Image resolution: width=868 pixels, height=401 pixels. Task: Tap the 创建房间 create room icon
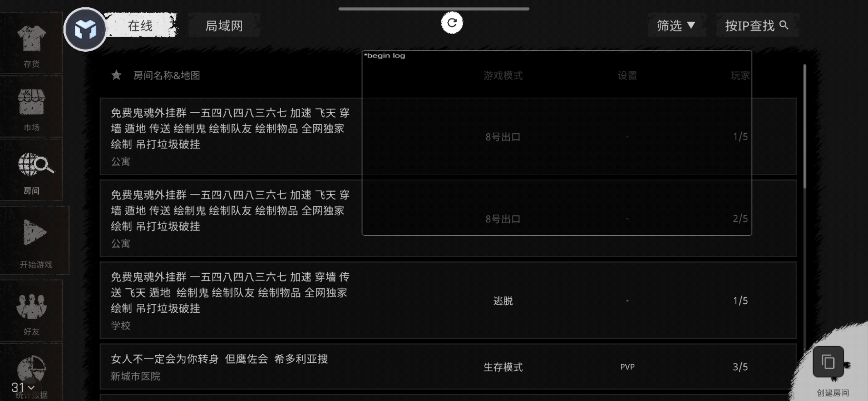828,362
